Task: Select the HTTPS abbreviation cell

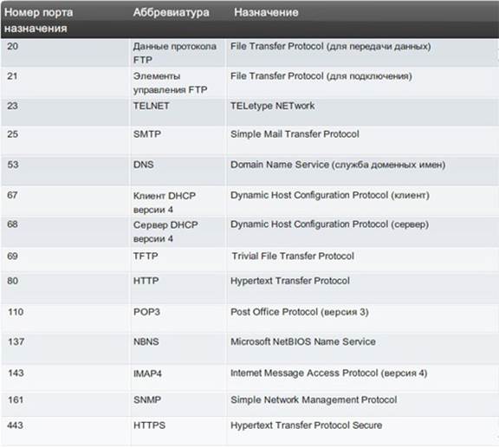Action: pos(178,432)
